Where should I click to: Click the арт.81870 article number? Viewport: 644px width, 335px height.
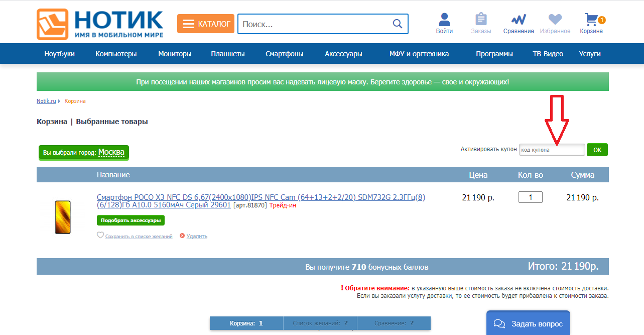coord(250,205)
